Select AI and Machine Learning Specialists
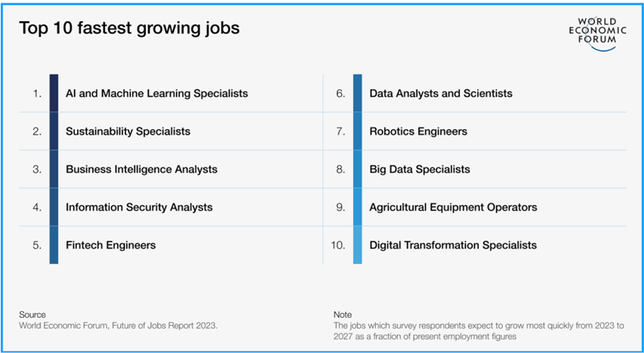The height and width of the screenshot is (353, 644). pyautogui.click(x=157, y=93)
